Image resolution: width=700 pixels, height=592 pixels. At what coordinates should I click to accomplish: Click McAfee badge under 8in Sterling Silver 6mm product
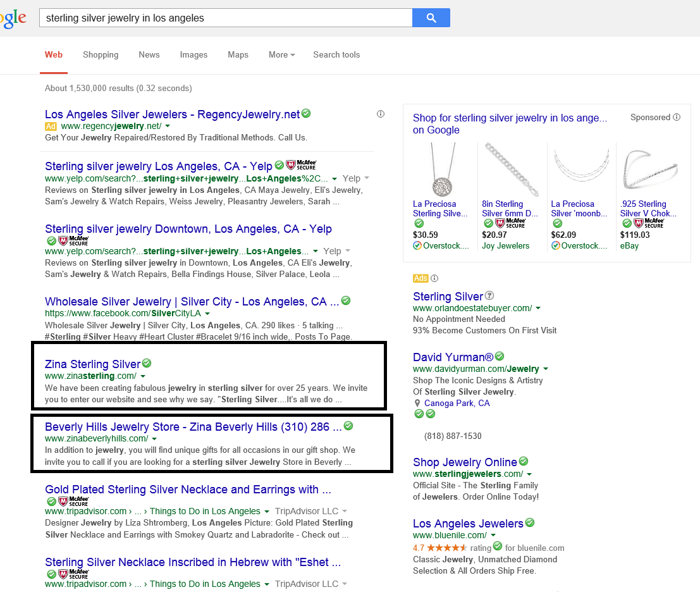(x=511, y=223)
